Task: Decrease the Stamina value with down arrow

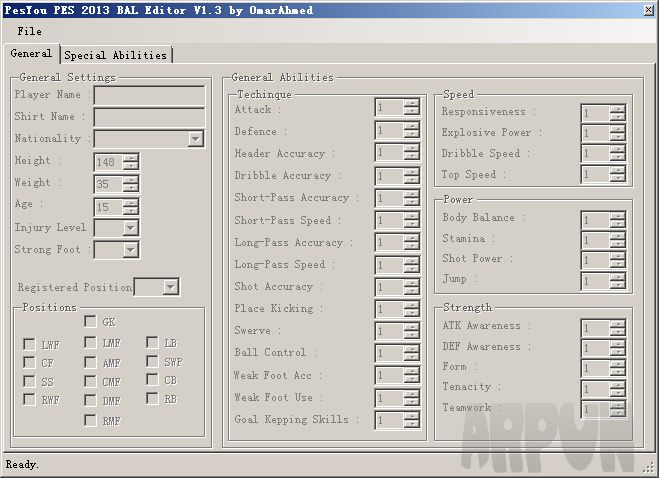Action: [617, 244]
